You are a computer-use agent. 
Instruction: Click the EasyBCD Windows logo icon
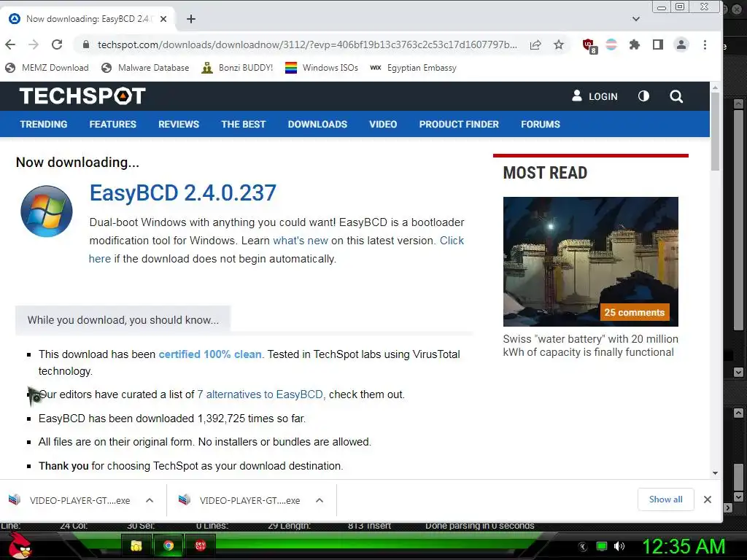(x=47, y=211)
